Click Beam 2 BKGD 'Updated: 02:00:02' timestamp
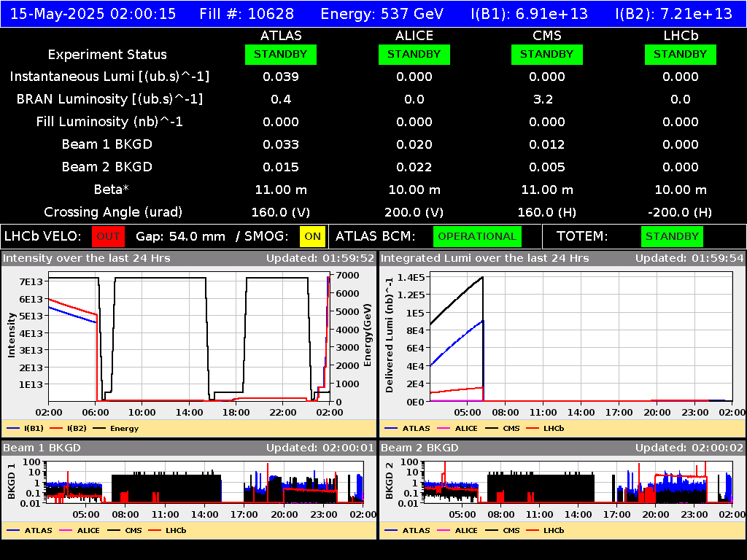 (689, 448)
